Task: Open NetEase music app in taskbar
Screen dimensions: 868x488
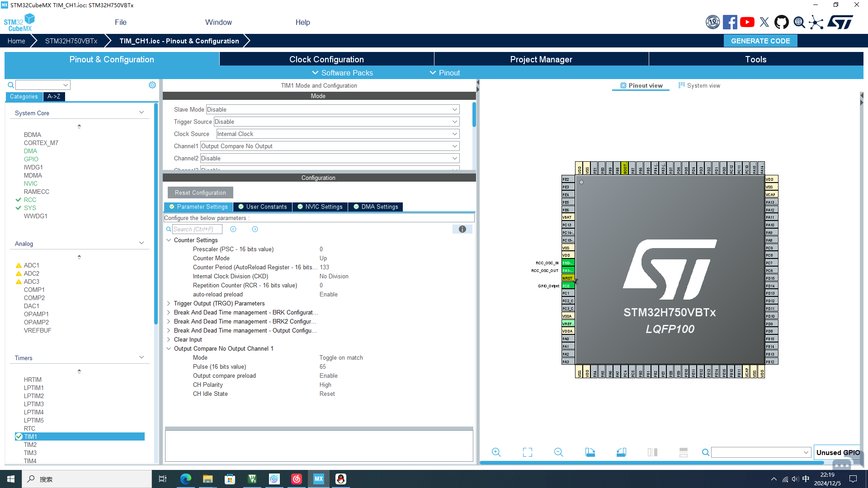Action: pyautogui.click(x=296, y=479)
